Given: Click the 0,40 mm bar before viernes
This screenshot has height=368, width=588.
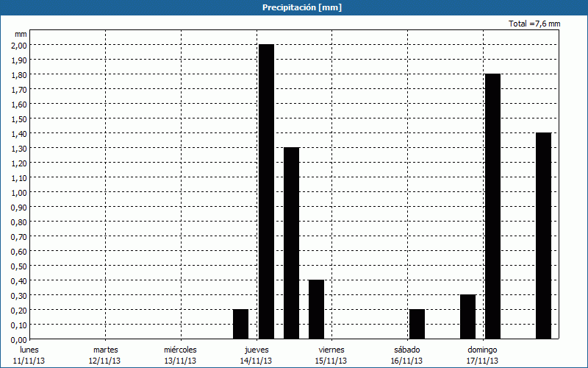Looking at the screenshot, I should [316, 309].
